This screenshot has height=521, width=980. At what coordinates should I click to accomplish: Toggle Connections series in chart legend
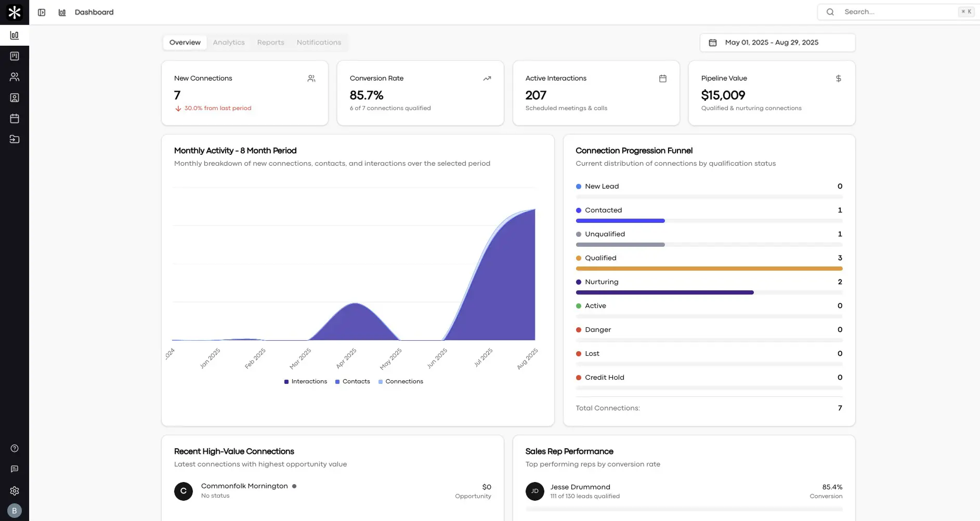pyautogui.click(x=400, y=381)
